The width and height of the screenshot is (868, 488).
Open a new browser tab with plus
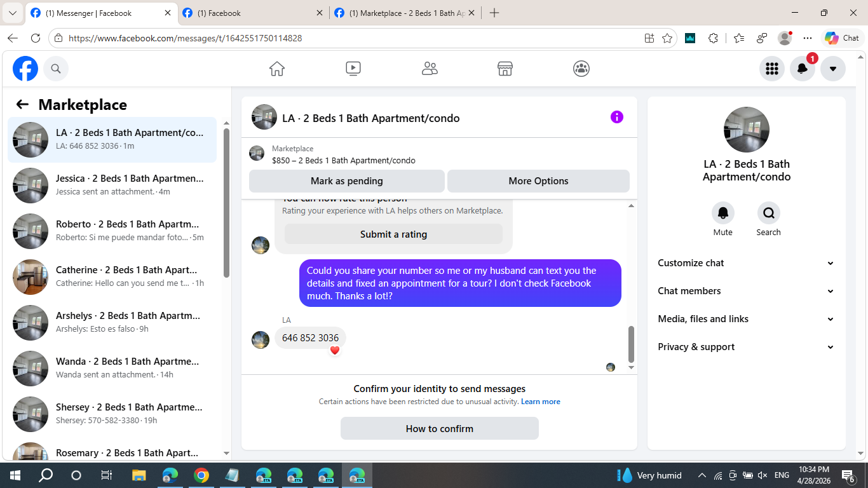[494, 13]
